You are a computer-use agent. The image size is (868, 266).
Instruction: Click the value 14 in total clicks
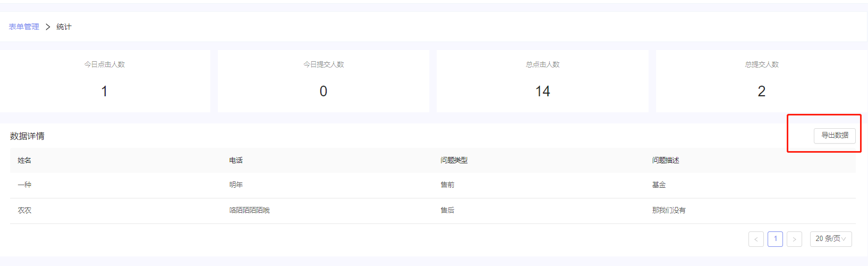point(543,92)
